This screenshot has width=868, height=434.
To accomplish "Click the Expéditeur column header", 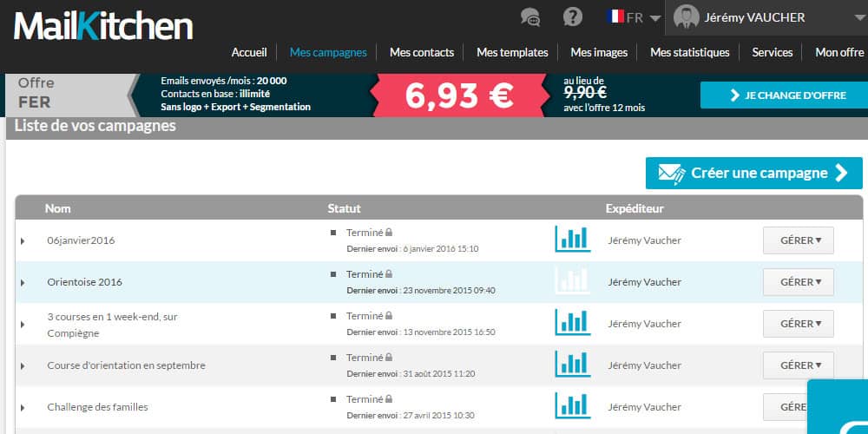I will click(x=635, y=208).
